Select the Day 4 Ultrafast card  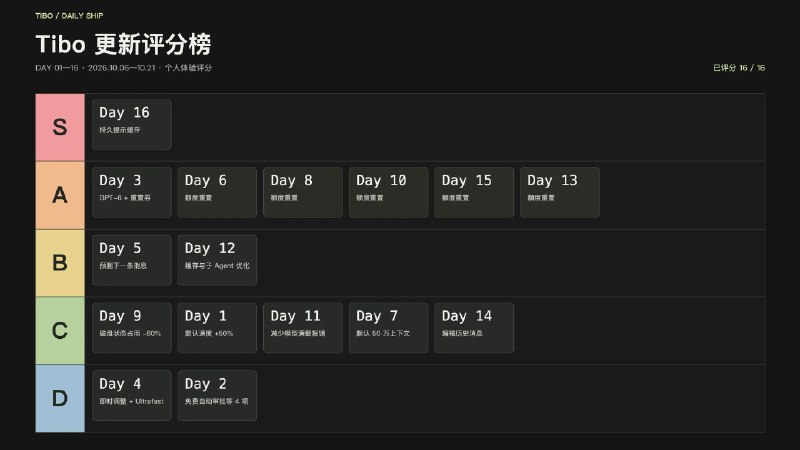click(132, 396)
